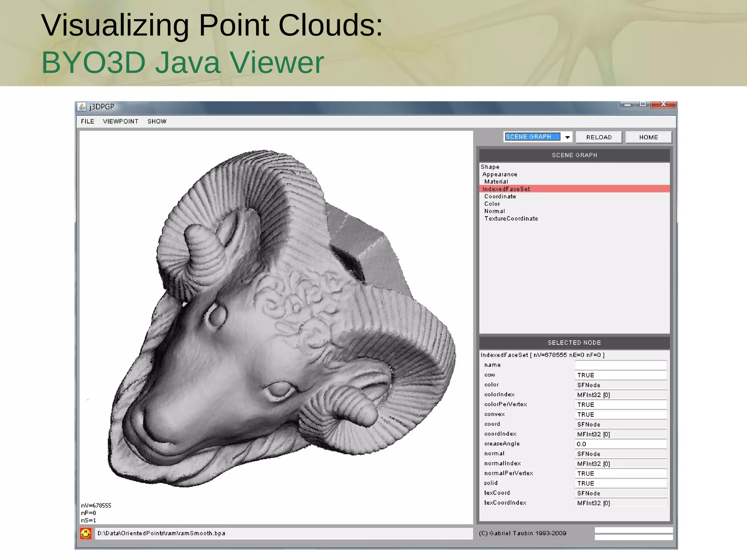The width and height of the screenshot is (747, 560).
Task: Click the IndexedFaceSet nV=678555 info line
Action: pyautogui.click(x=542, y=355)
